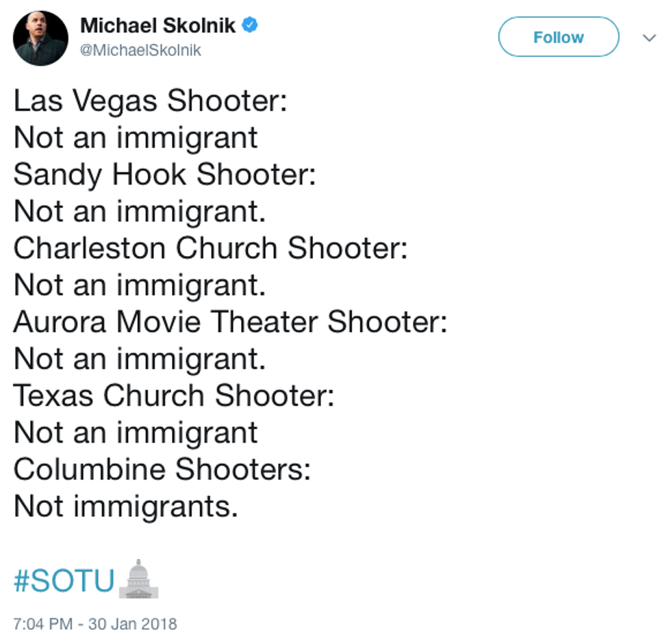Open the #SOTU hashtag
Image resolution: width=671 pixels, height=644 pixels.
(64, 580)
